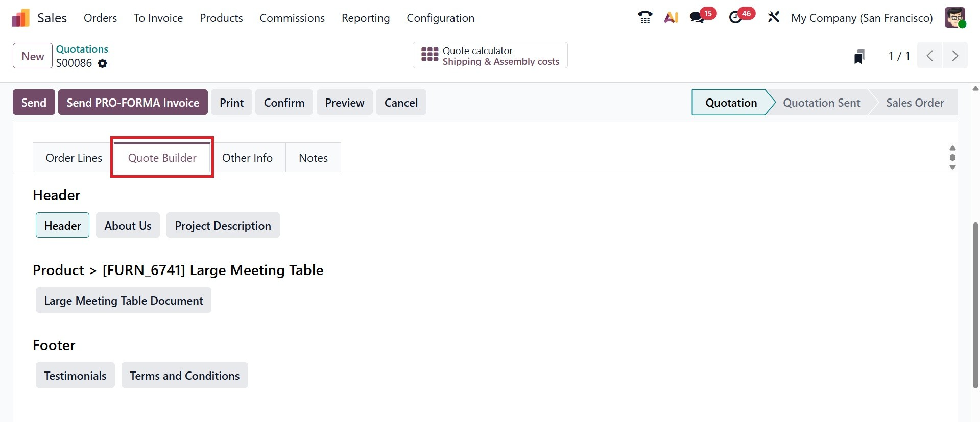
Task: Open the Configuration menu
Action: point(440,18)
